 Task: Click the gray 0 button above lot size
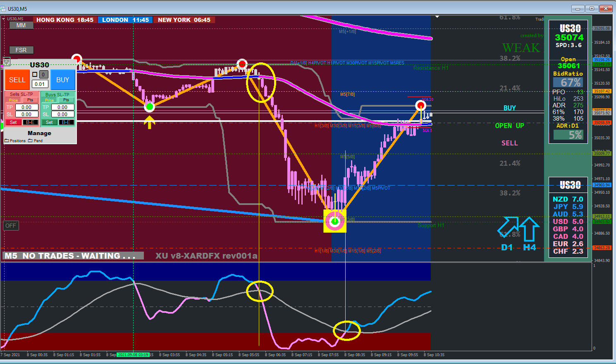coord(43,75)
